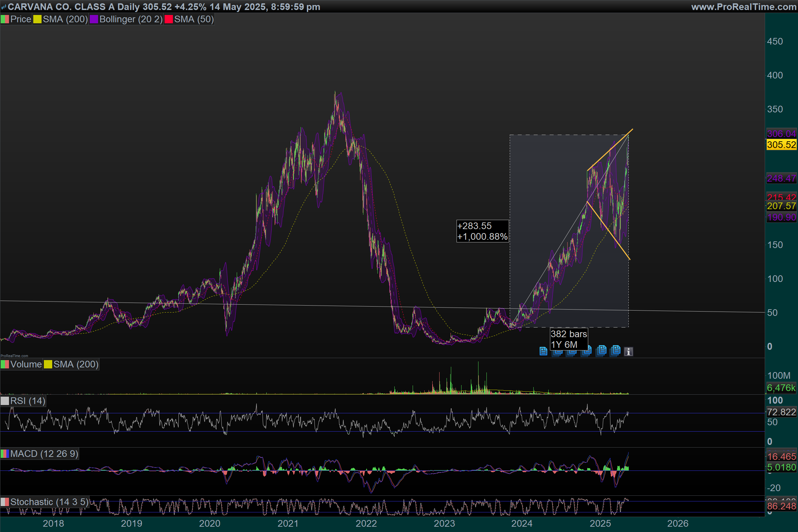Click the Volume label in the volume panel

26,364
